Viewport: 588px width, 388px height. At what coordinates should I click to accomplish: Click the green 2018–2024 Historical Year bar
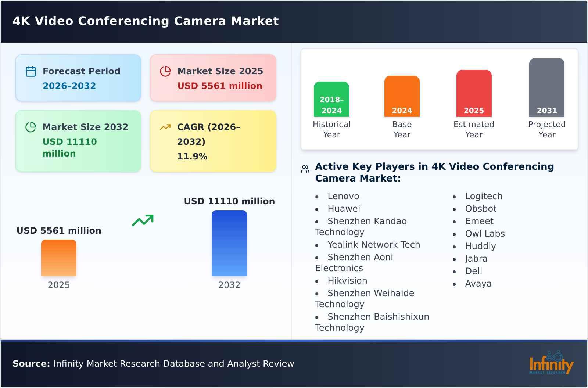[x=331, y=99]
